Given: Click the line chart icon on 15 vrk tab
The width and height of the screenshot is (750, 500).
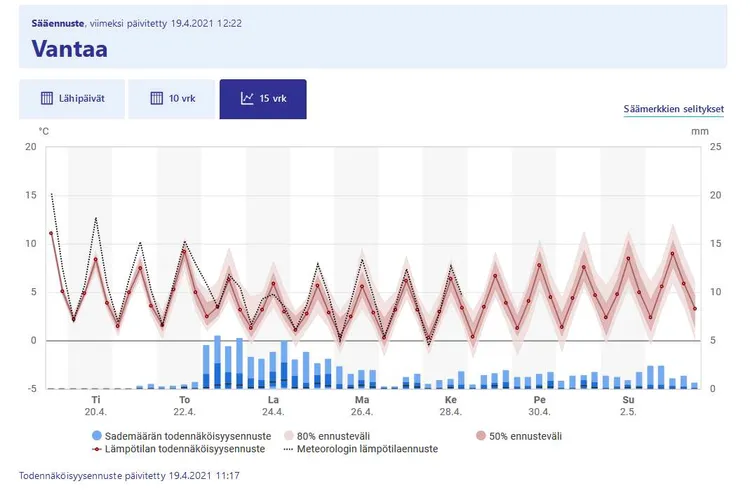Looking at the screenshot, I should (x=247, y=99).
